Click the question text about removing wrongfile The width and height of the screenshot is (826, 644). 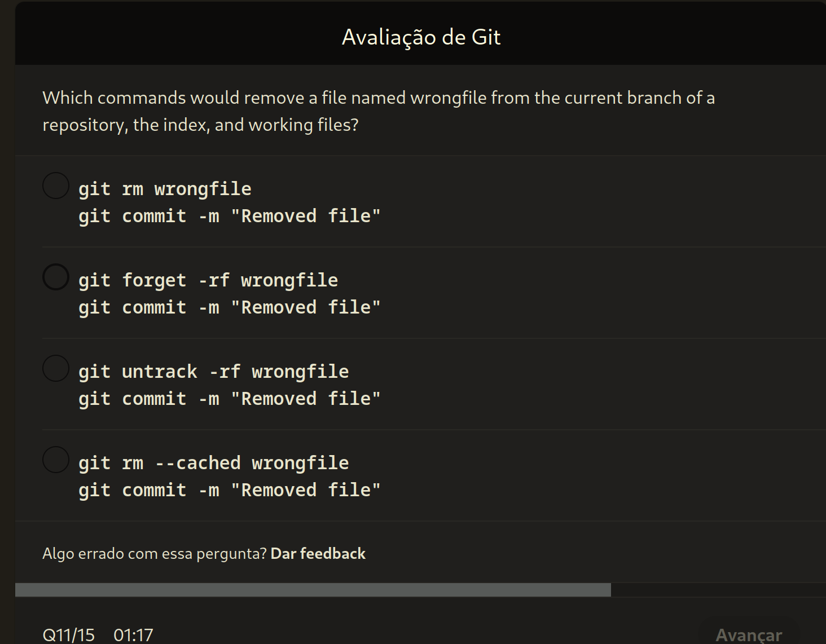click(378, 111)
